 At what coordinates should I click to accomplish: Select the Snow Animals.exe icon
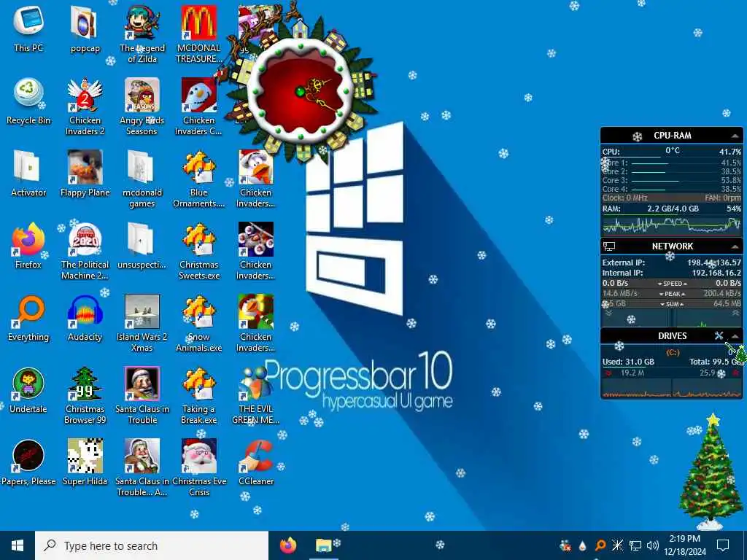coord(198,323)
